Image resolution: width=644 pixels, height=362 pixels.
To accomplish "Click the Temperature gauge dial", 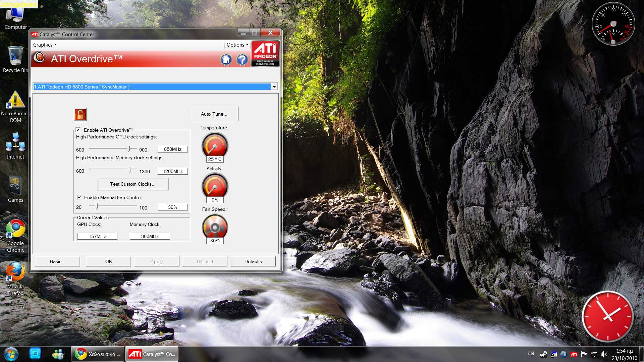I will click(215, 145).
